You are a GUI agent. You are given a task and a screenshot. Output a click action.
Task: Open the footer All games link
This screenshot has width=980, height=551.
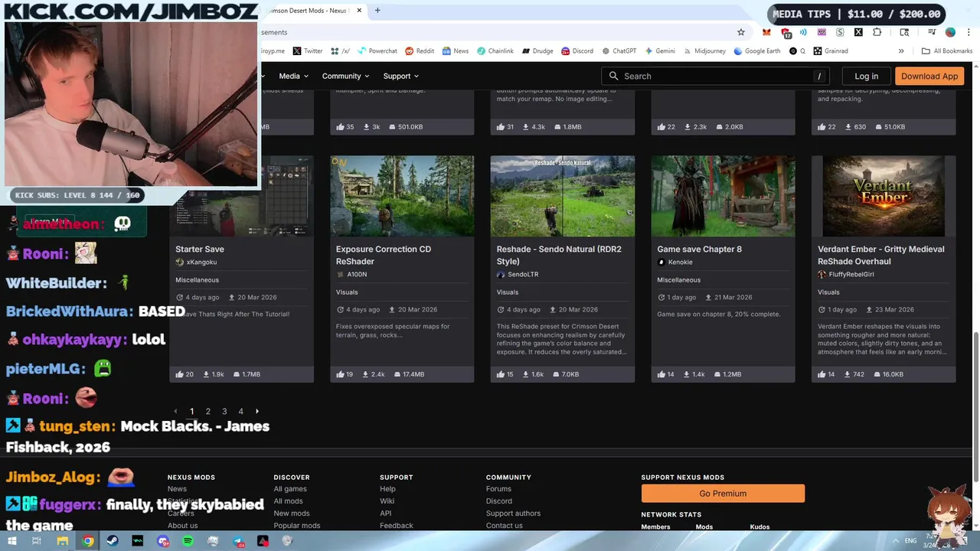pyautogui.click(x=290, y=489)
